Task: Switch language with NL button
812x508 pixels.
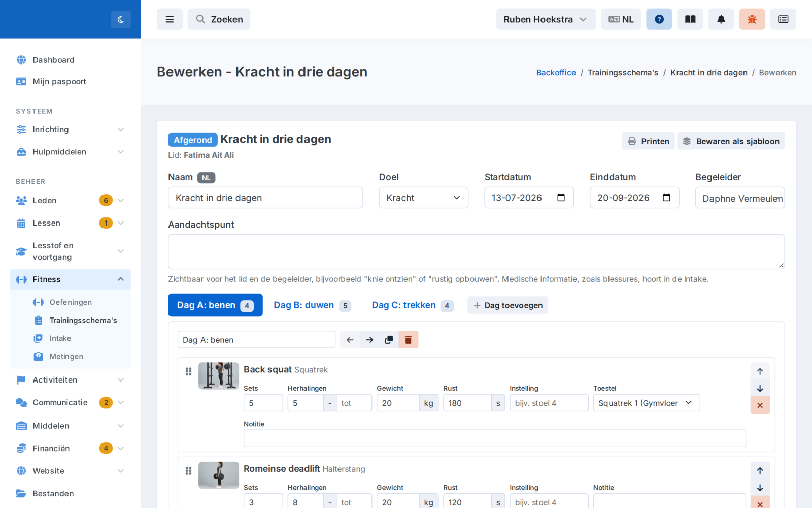Action: click(621, 19)
